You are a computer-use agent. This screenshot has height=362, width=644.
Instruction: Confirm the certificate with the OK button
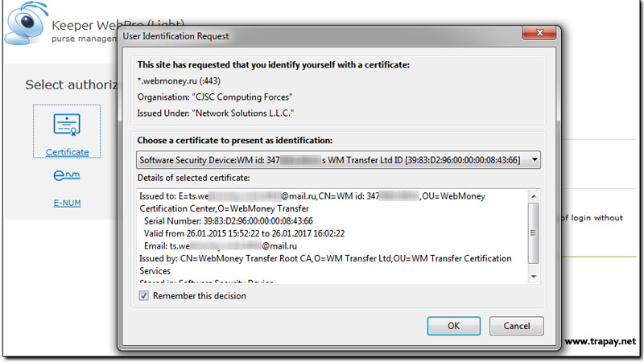point(453,326)
